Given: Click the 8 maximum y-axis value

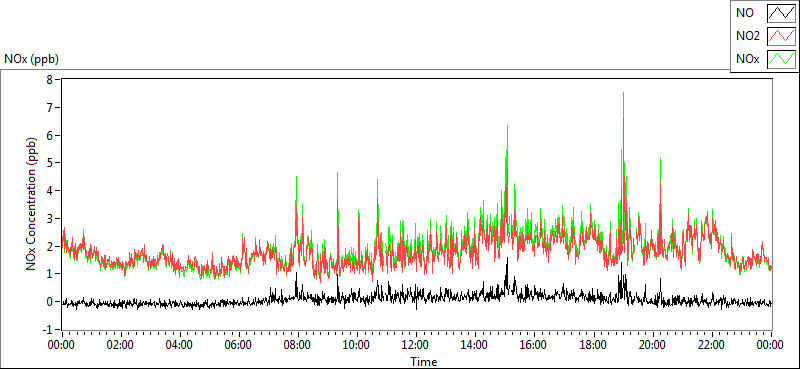Looking at the screenshot, I should point(50,79).
